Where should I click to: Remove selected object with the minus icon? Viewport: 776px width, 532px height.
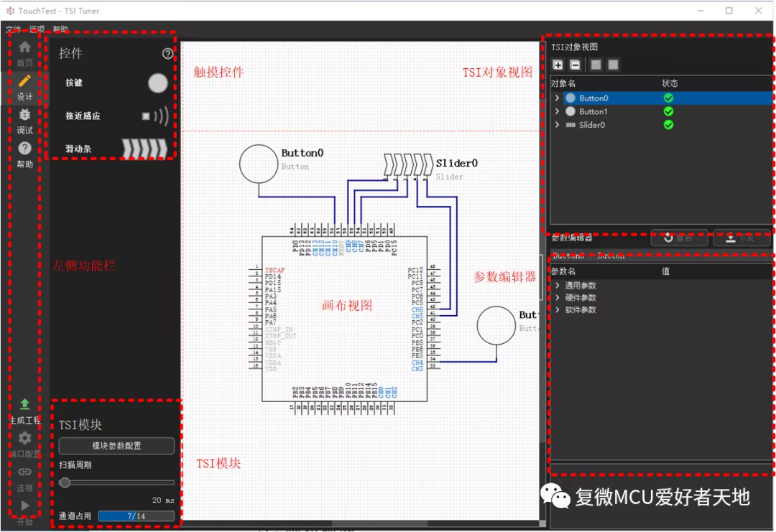[x=575, y=65]
